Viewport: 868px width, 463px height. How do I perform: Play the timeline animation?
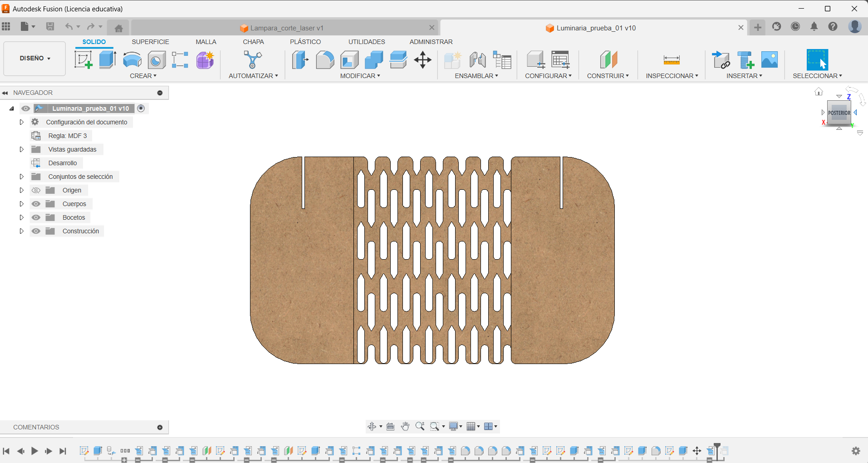tap(34, 451)
